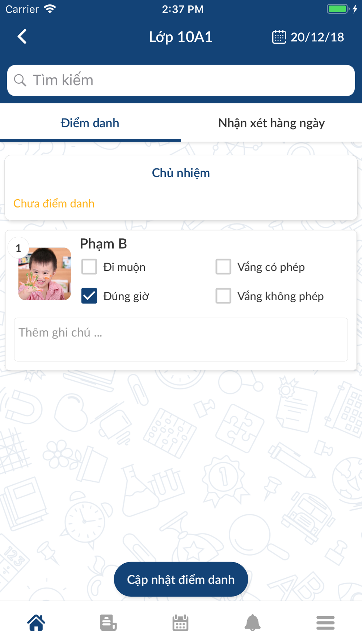Check the Vắng có phép checkbox
The height and width of the screenshot is (644, 362).
point(223,267)
